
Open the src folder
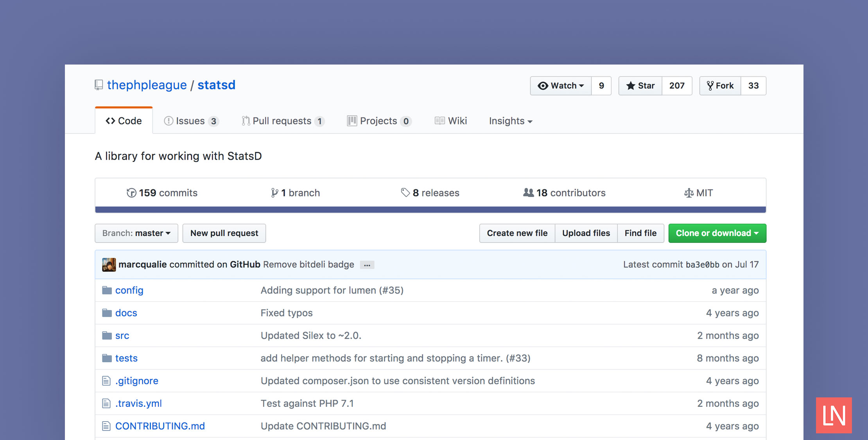[122, 335]
